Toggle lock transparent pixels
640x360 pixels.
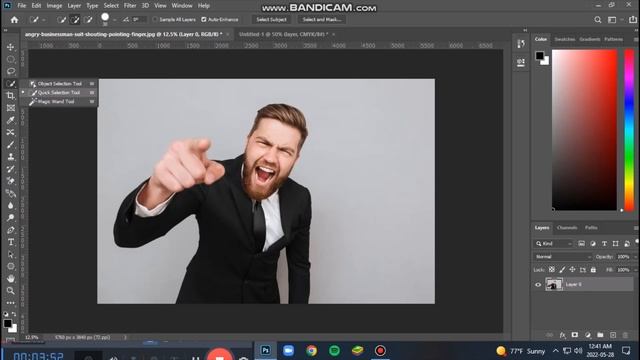coord(551,270)
